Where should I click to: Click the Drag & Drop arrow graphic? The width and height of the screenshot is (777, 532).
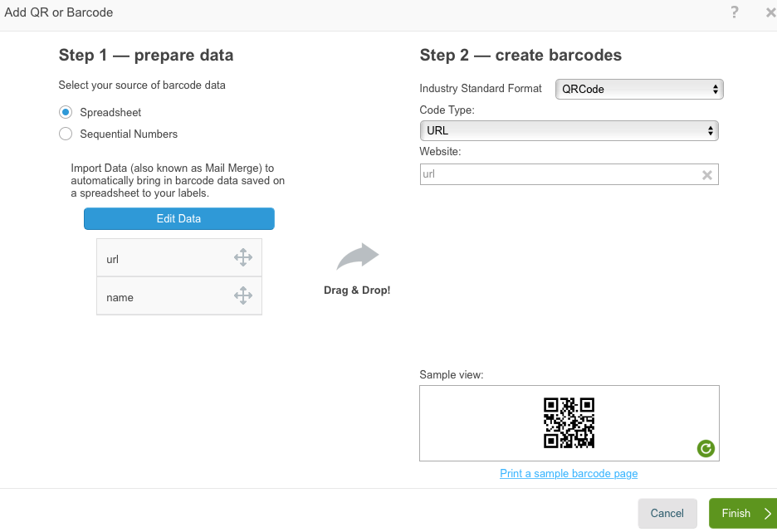coord(357,256)
